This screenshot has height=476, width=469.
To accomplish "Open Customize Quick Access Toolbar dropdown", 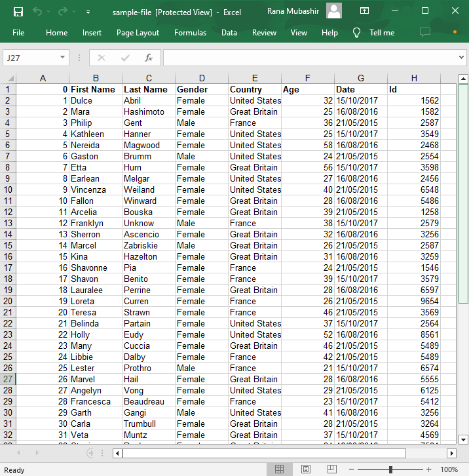I will (88, 12).
